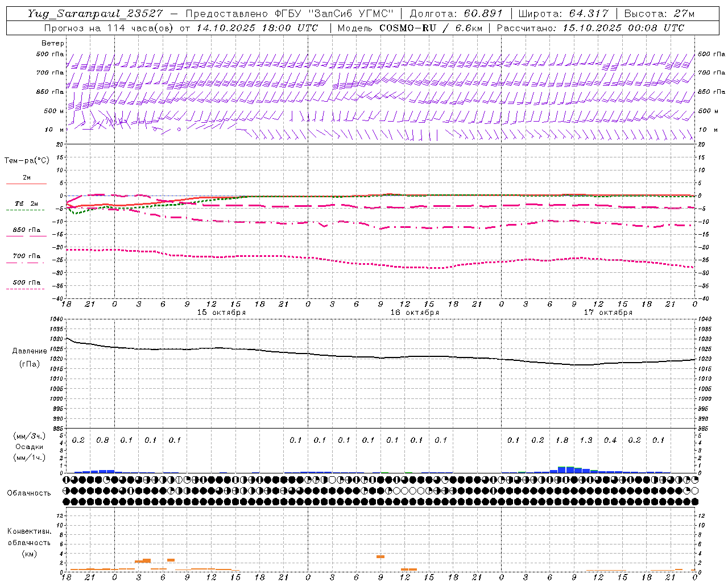The height and width of the screenshot is (582, 728).
Task: Click the (гПа) unit under Давление
Action: pos(29,364)
